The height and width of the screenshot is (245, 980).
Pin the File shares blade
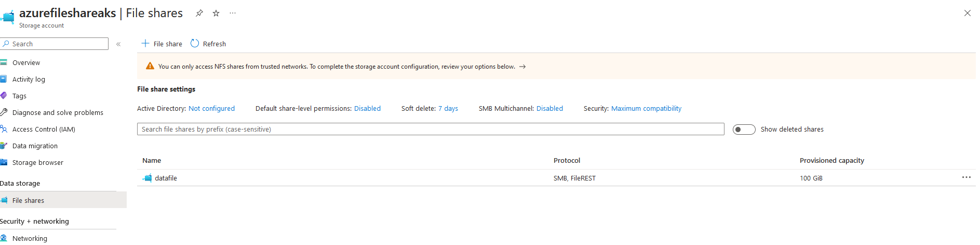point(199,14)
